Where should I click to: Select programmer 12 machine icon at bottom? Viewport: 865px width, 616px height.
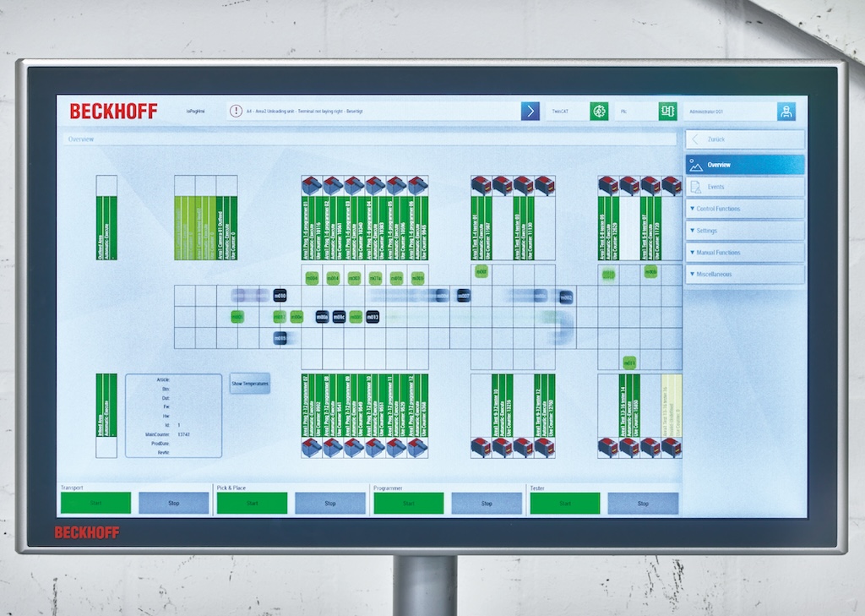click(x=417, y=447)
